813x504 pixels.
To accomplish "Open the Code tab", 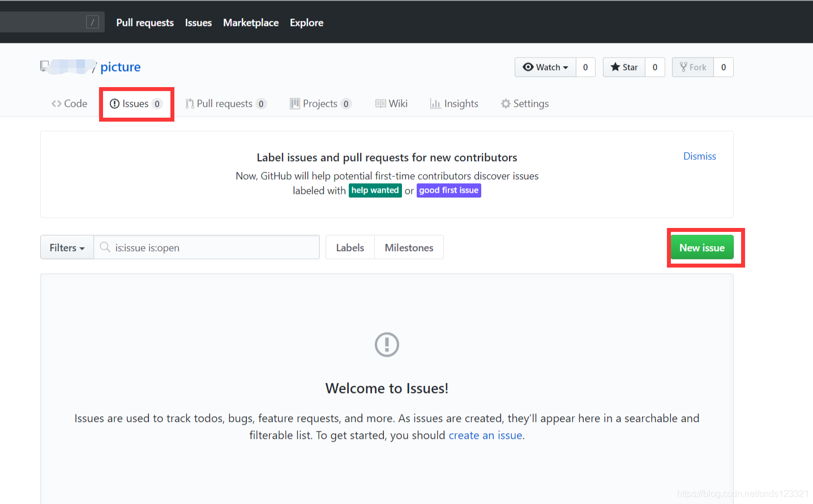I will pos(69,104).
